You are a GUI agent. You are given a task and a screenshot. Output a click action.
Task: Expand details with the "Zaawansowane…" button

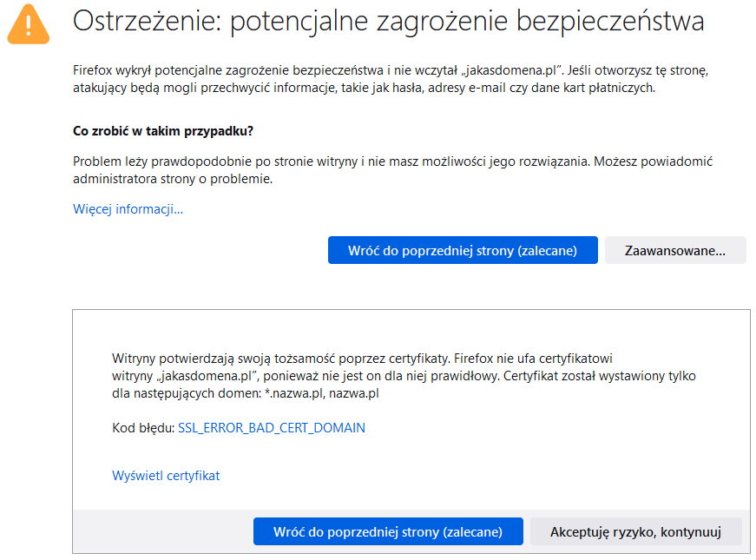click(675, 250)
